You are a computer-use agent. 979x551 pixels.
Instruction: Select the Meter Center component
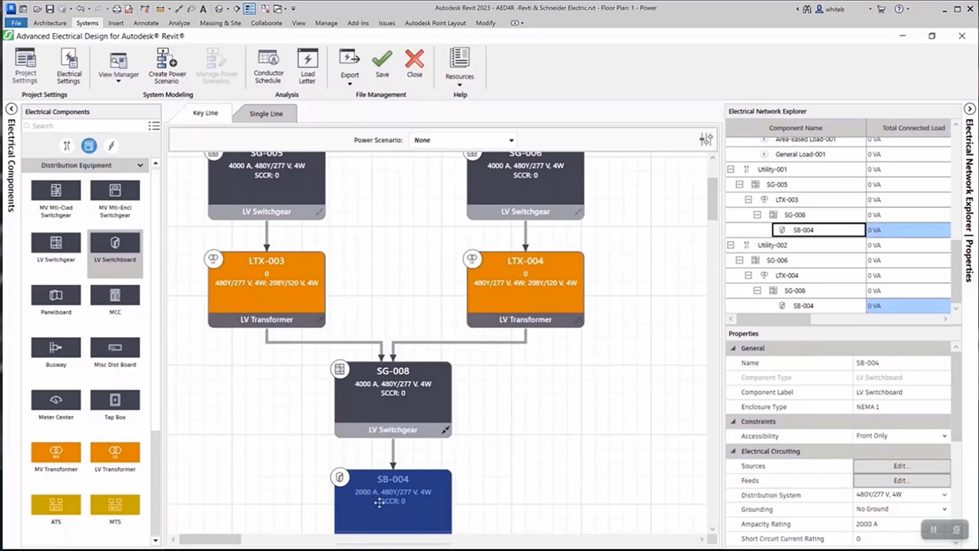coord(56,405)
